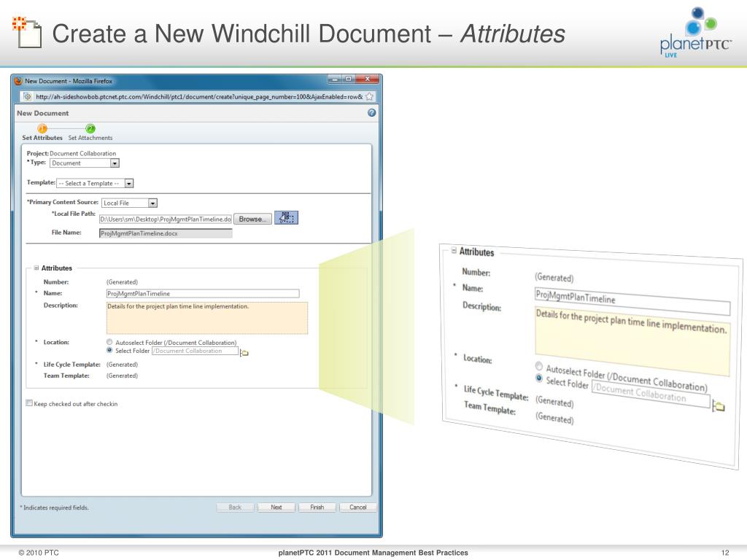Click the Set Attributes step icon
This screenshot has width=747, height=560.
42,128
